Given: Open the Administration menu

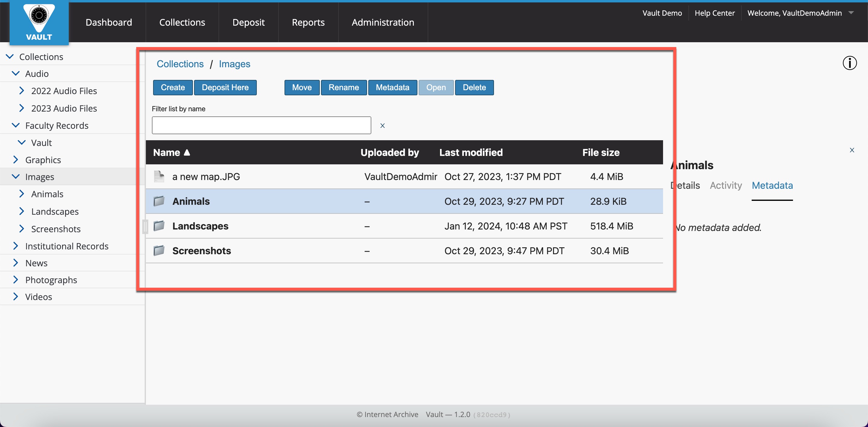Looking at the screenshot, I should (x=383, y=22).
